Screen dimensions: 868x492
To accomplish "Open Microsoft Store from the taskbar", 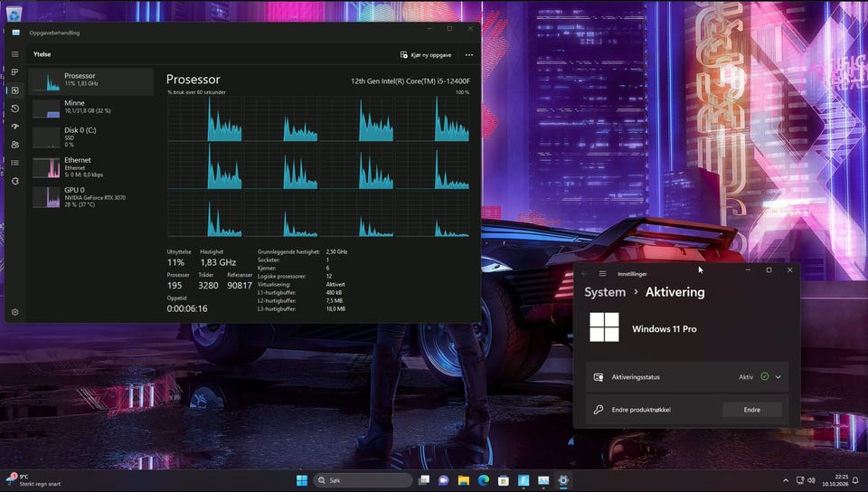I will point(504,480).
